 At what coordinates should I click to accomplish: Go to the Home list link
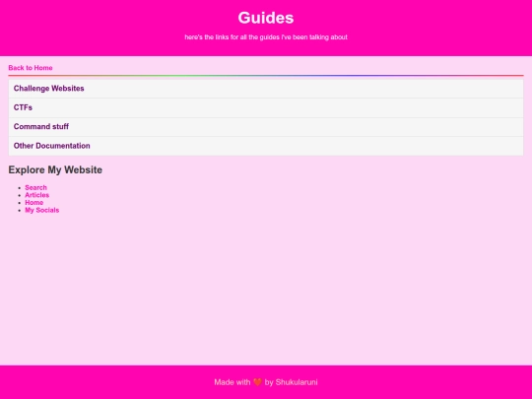click(33, 203)
